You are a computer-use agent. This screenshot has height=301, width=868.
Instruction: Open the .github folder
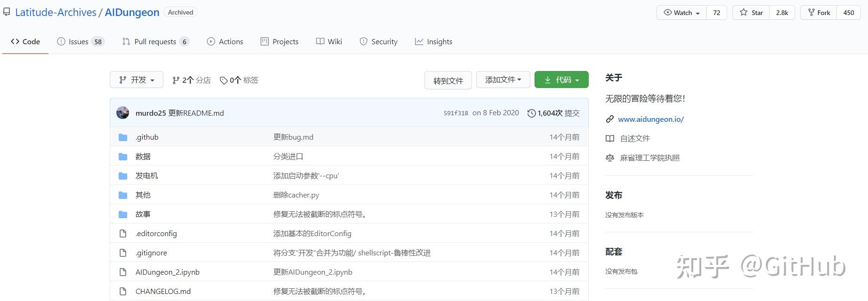coord(147,137)
